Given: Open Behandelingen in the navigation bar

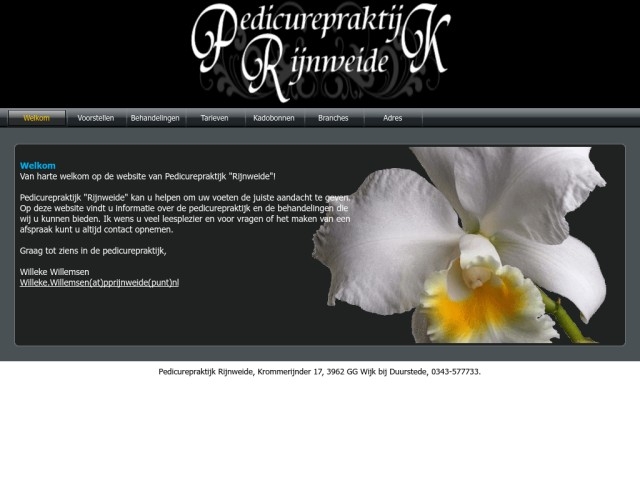Looking at the screenshot, I should [x=155, y=118].
